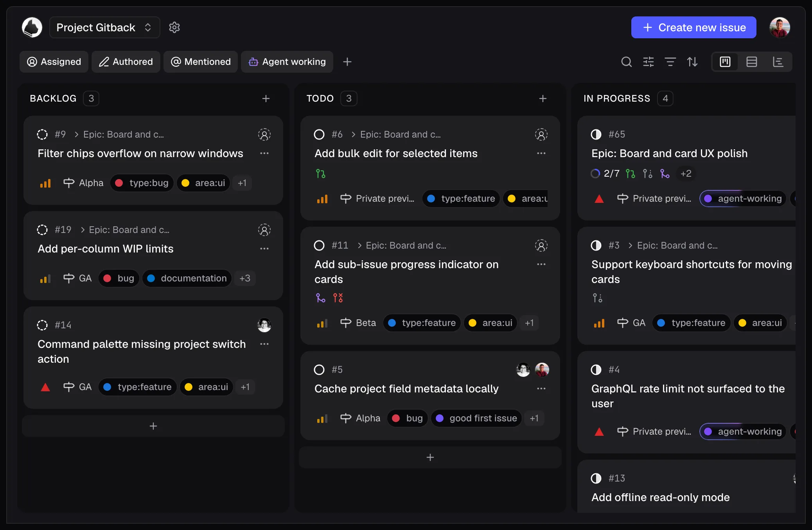The width and height of the screenshot is (812, 530).
Task: Open display options sliders icon
Action: (x=648, y=62)
